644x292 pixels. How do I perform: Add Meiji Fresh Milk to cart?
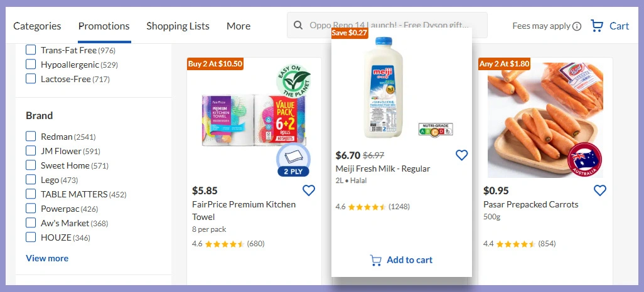(402, 260)
